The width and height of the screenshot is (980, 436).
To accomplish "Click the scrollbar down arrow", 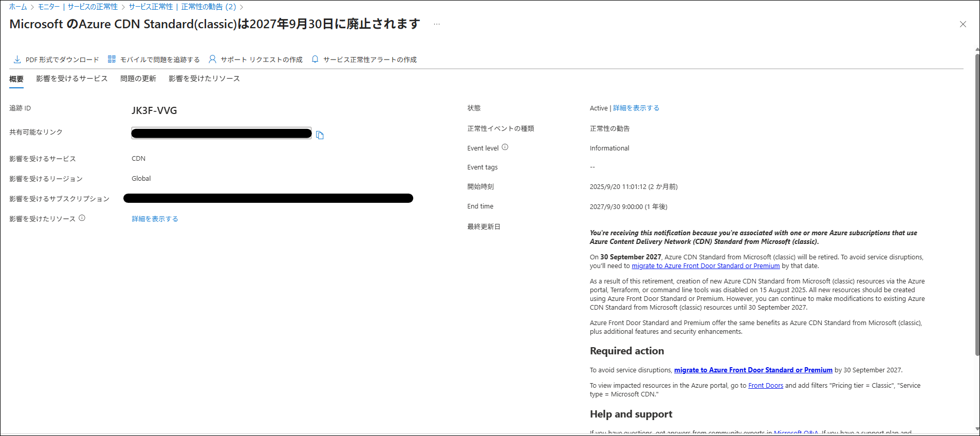I will [977, 429].
